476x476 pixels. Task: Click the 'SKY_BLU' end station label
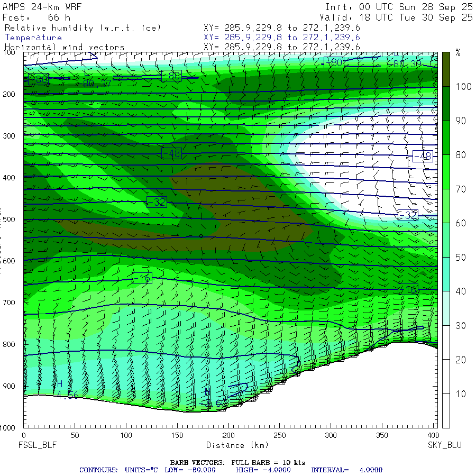pos(445,445)
